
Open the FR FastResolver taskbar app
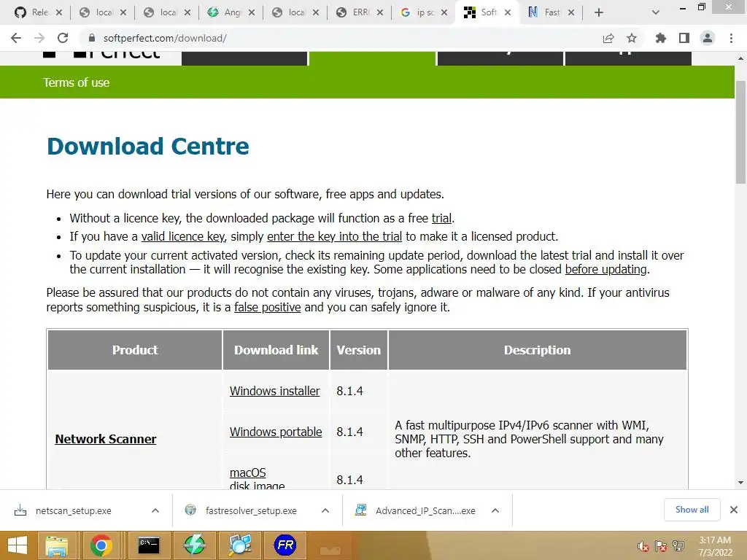click(285, 545)
